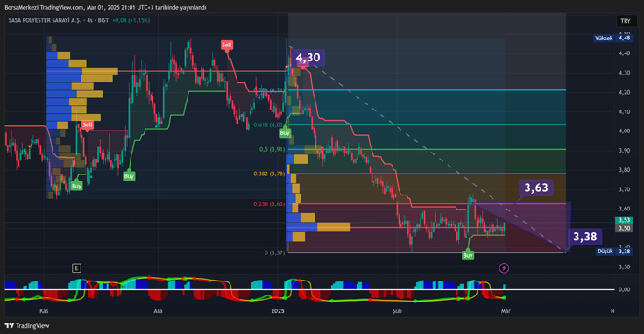Click the earnings 'E' marker icon

coord(76,268)
